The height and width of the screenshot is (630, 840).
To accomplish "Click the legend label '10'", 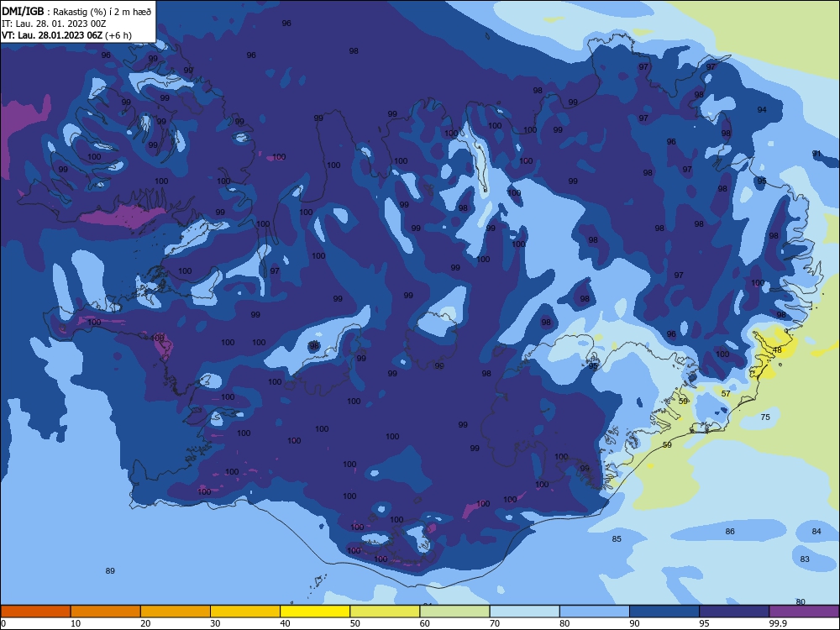I will tap(76, 623).
